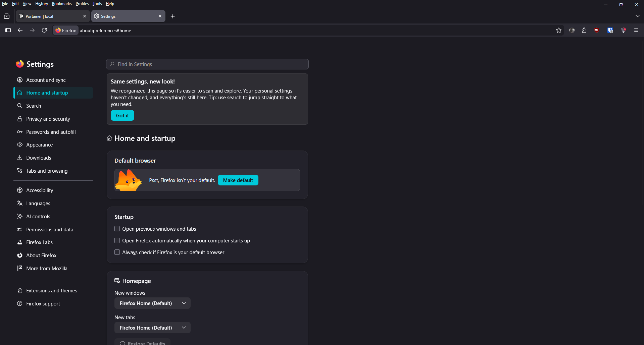Image resolution: width=644 pixels, height=345 pixels.
Task: Click the address bar URL text
Action: (105, 31)
